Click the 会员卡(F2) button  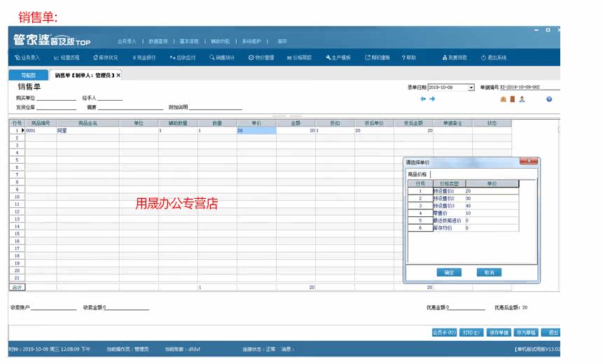coord(444,332)
